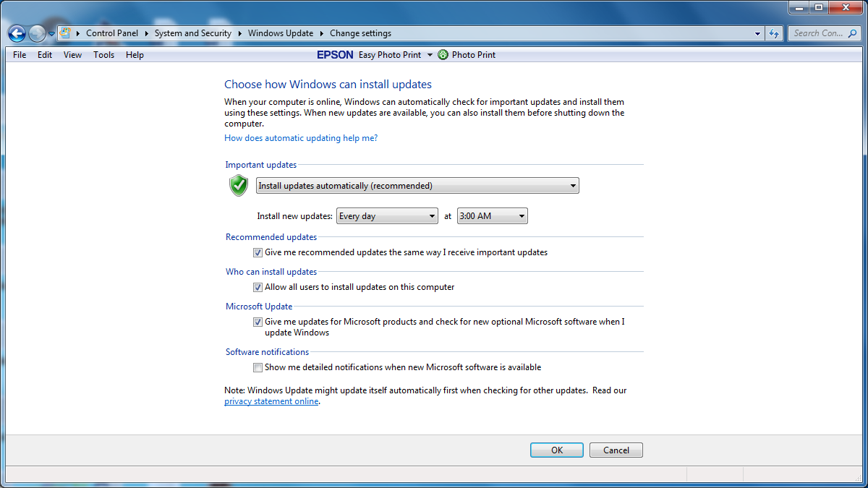The image size is (868, 488).
Task: Click the 'Software notifications' section label
Action: click(x=267, y=352)
